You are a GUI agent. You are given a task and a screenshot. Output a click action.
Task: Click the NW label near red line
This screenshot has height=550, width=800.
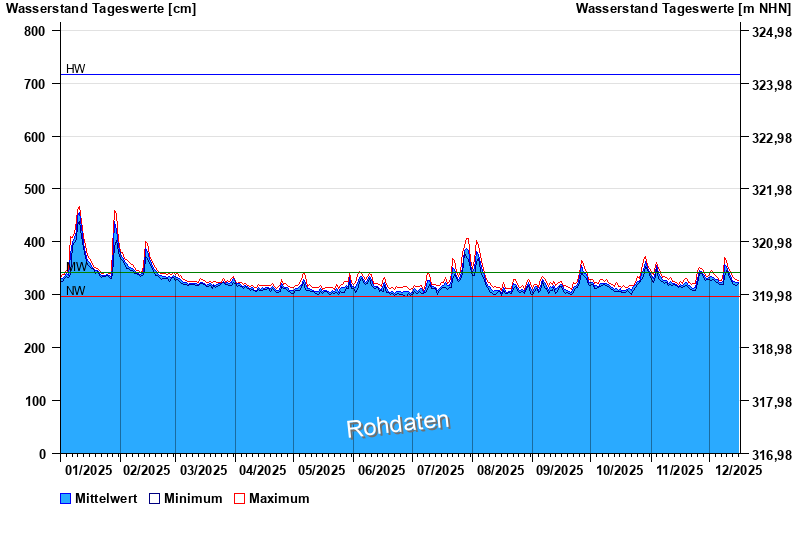76,291
